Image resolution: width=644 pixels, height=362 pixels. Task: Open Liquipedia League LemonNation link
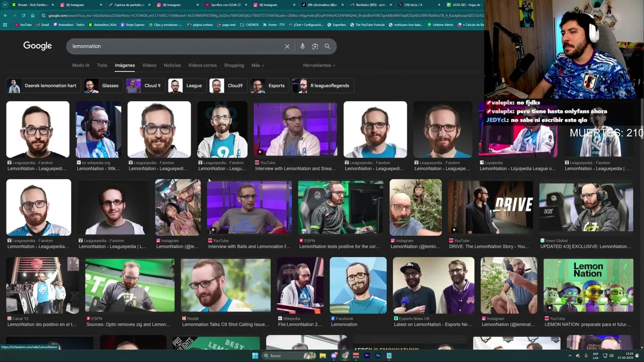pos(518,168)
